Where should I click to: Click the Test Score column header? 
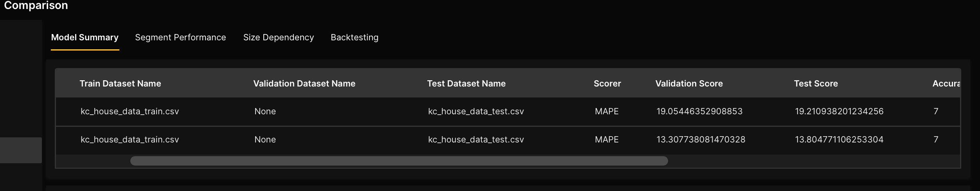pos(816,83)
